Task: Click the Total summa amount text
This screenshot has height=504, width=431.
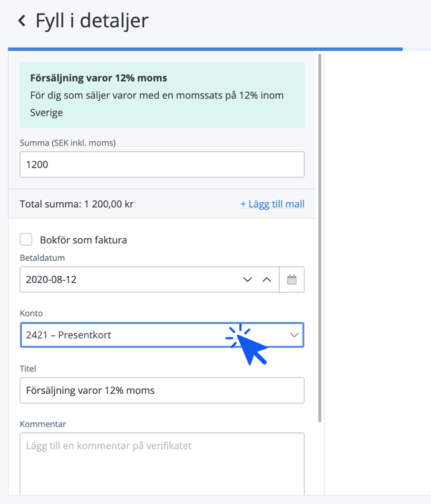Action: (77, 204)
